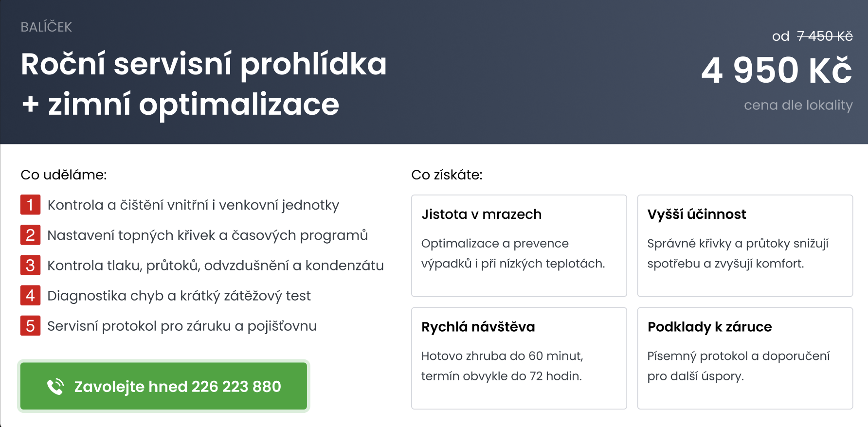Screen dimensions: 868x427
Task: Open the Rychlá návštěva card
Action: (x=519, y=358)
